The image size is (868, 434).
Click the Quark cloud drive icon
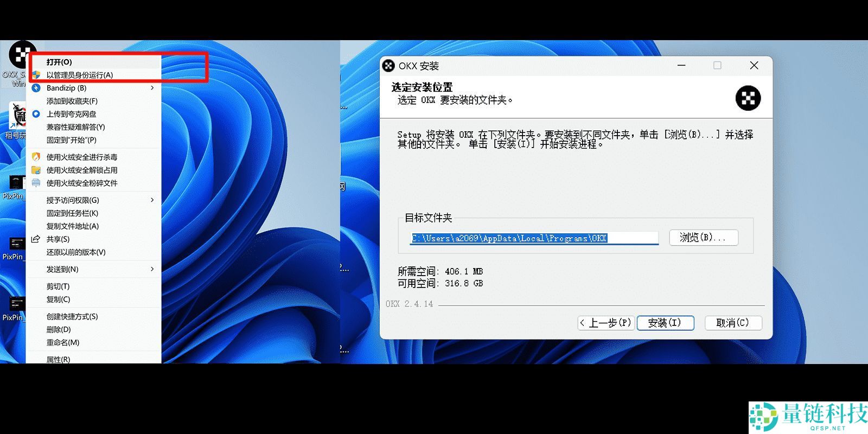pos(36,114)
